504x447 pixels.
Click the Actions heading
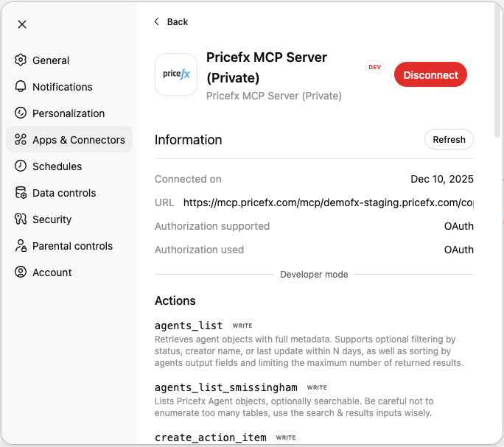tap(175, 300)
